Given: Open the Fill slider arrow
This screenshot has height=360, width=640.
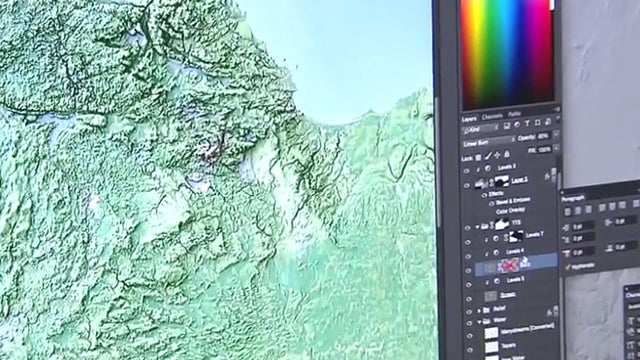Looking at the screenshot, I should 556,148.
